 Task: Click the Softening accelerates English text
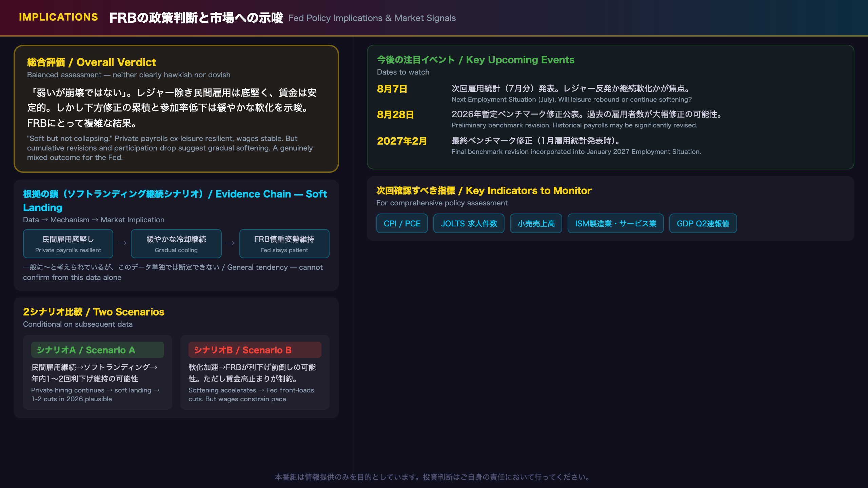coord(251,394)
